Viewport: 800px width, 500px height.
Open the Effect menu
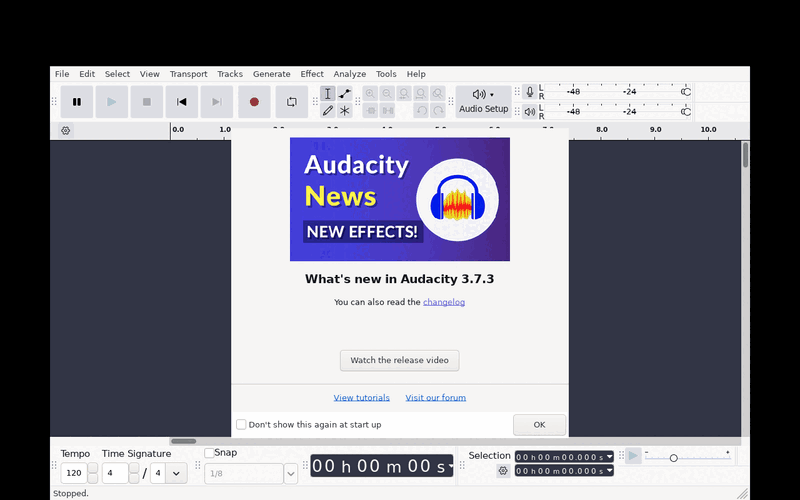(312, 74)
